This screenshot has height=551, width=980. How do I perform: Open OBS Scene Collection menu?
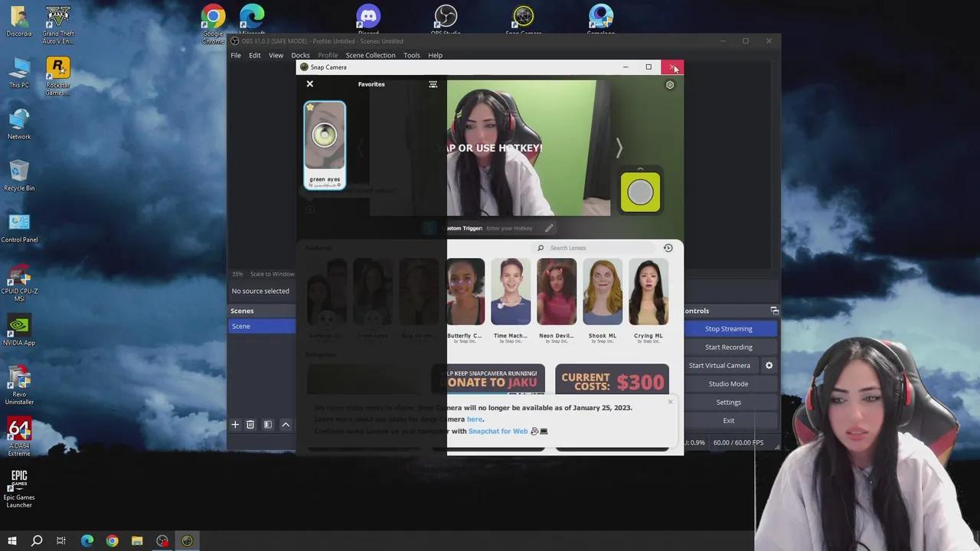pyautogui.click(x=371, y=55)
